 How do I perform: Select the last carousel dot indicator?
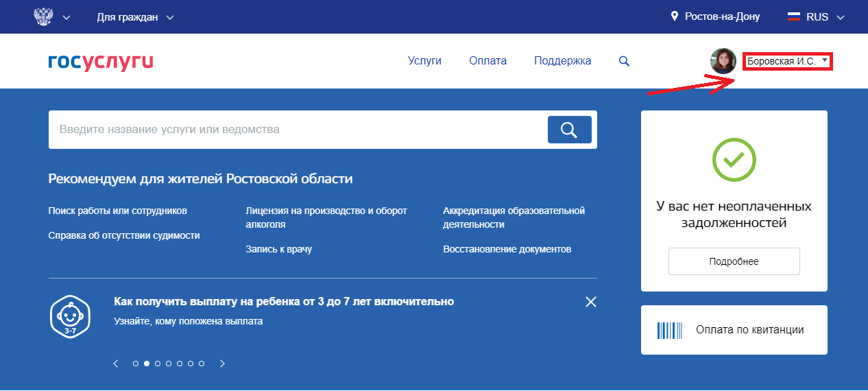202,364
